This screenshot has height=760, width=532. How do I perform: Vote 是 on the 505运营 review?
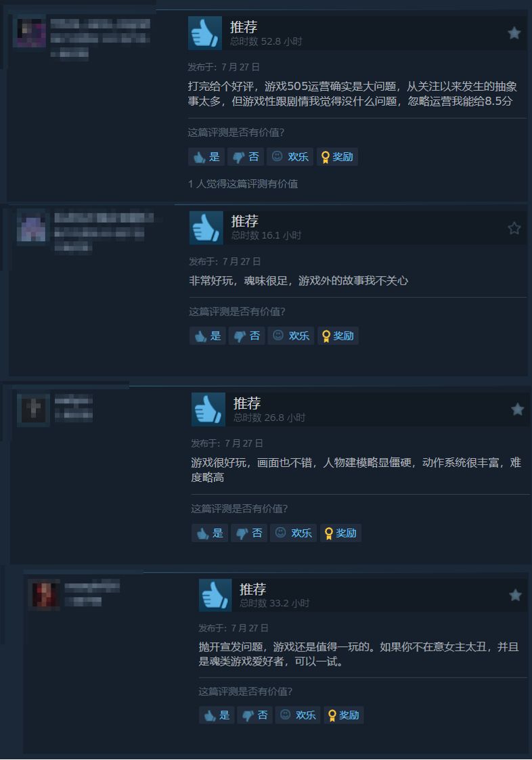tap(206, 156)
